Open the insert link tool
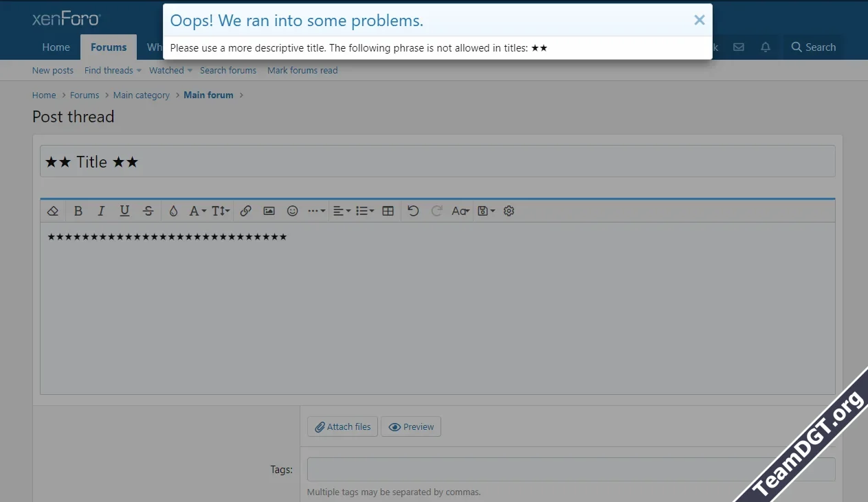868x502 pixels. click(246, 211)
